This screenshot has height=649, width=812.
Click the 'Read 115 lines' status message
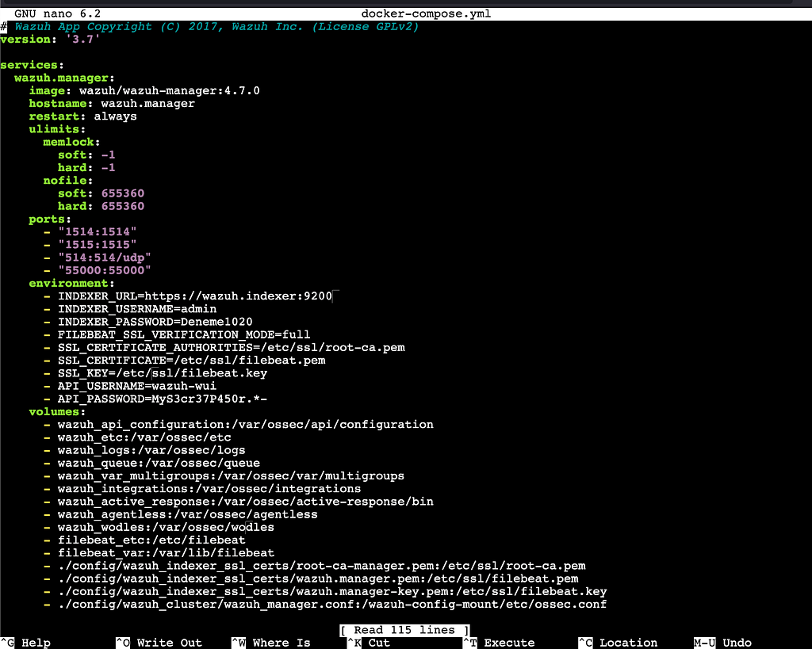[x=404, y=630]
